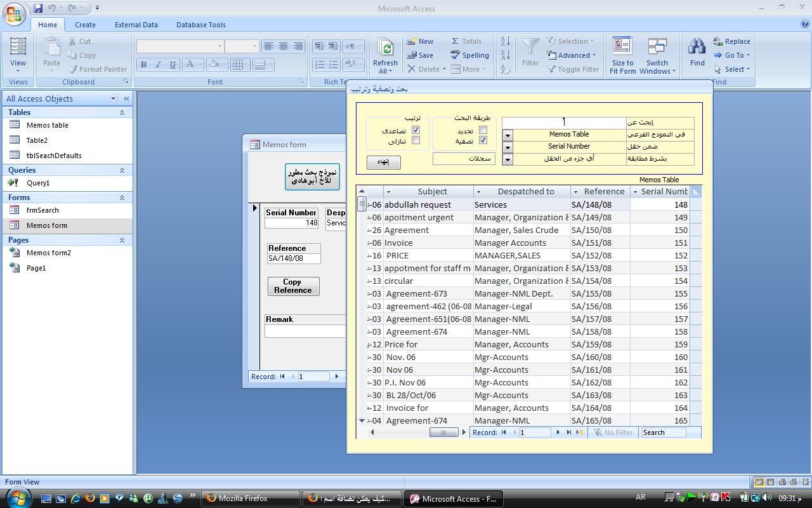Click the Refresh All icon

(385, 48)
